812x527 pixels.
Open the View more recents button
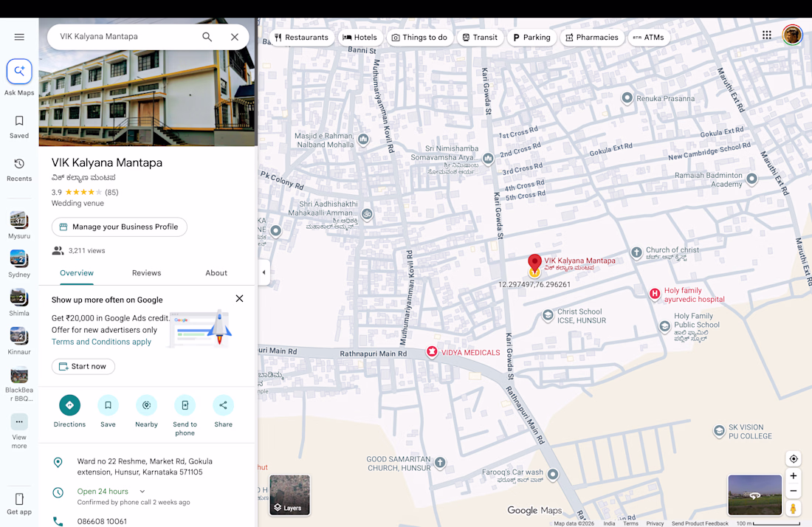19,422
